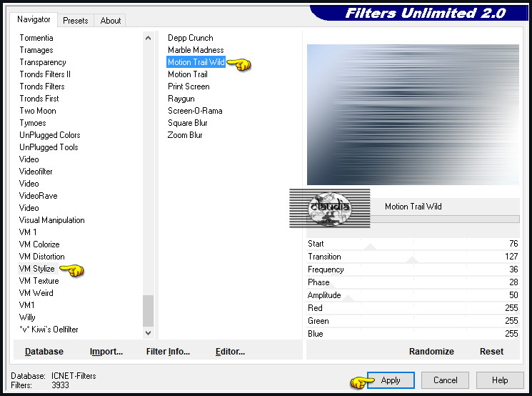Switch to the Navigator tab

click(x=34, y=19)
